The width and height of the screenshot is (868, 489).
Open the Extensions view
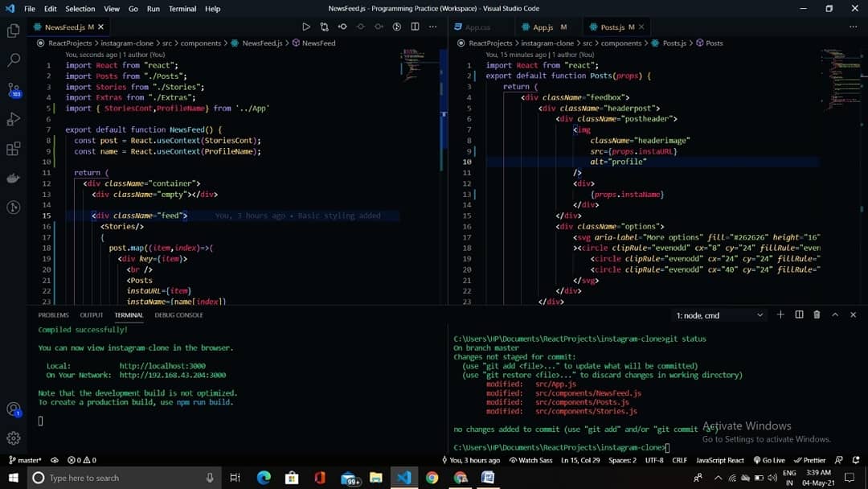14,149
